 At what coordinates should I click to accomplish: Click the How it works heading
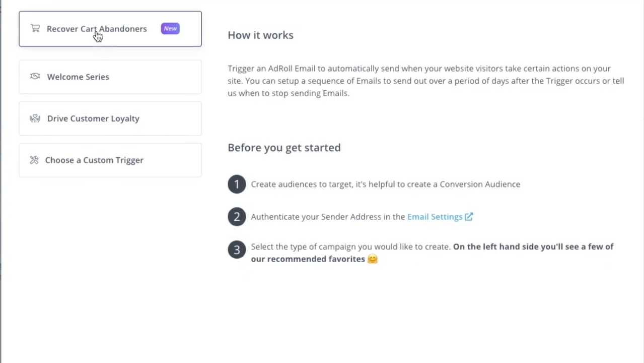pos(260,35)
